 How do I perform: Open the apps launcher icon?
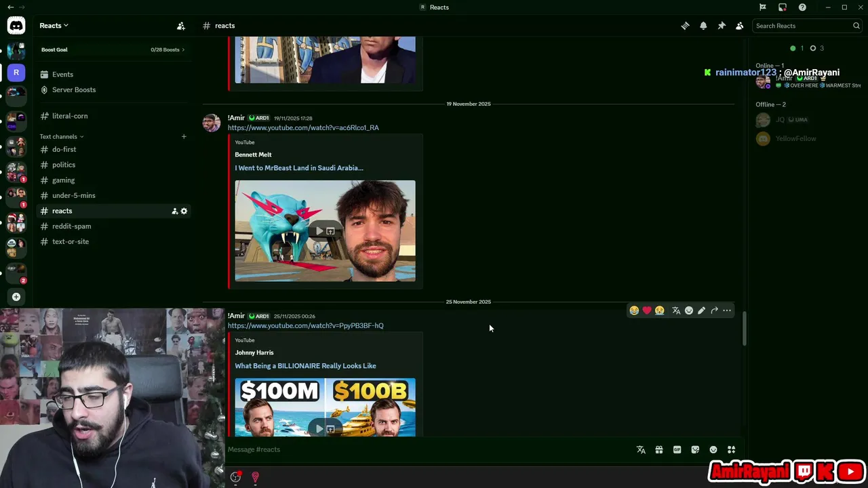(731, 449)
